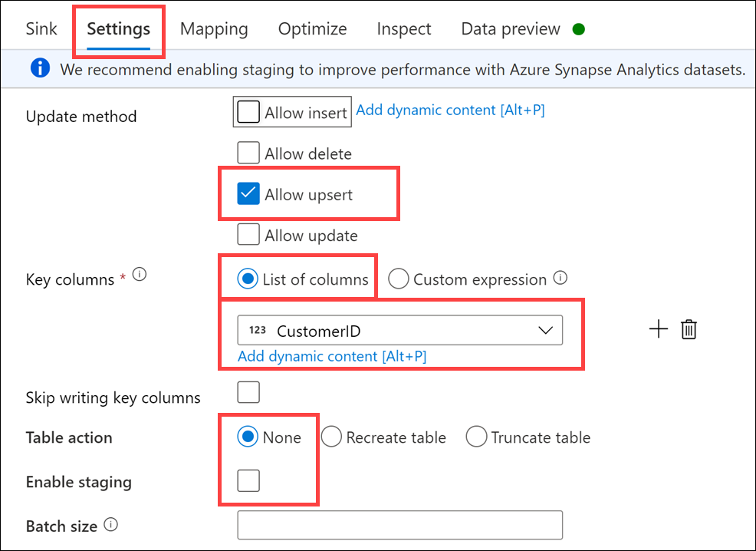Enable the Allow insert checkbox
The width and height of the screenshot is (756, 551).
pos(248,112)
